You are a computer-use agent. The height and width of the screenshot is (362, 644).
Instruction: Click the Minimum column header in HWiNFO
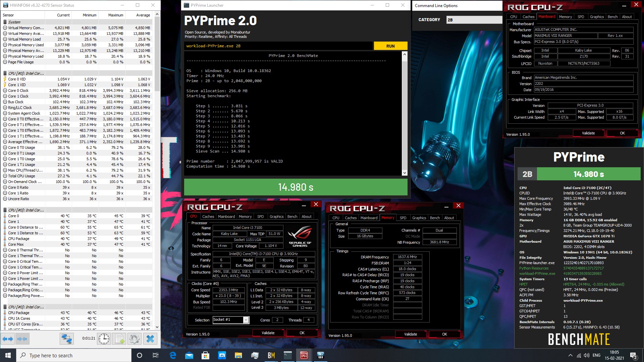[x=85, y=15]
